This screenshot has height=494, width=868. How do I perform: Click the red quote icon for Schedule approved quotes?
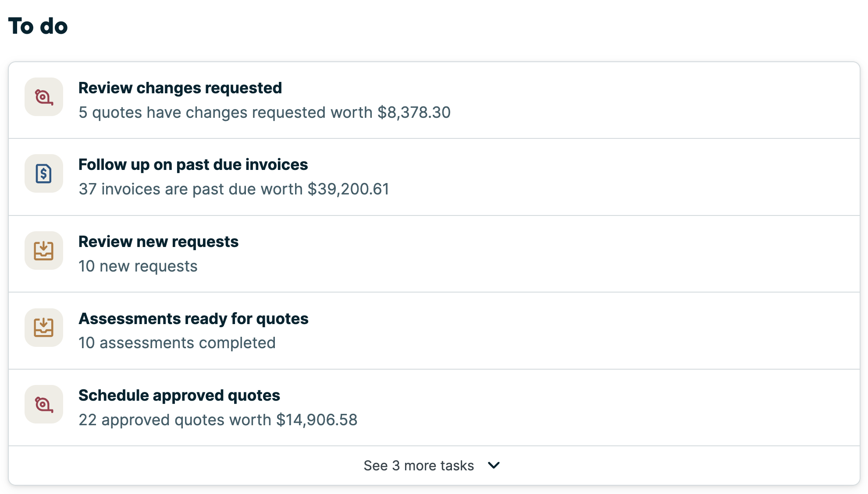pyautogui.click(x=44, y=404)
